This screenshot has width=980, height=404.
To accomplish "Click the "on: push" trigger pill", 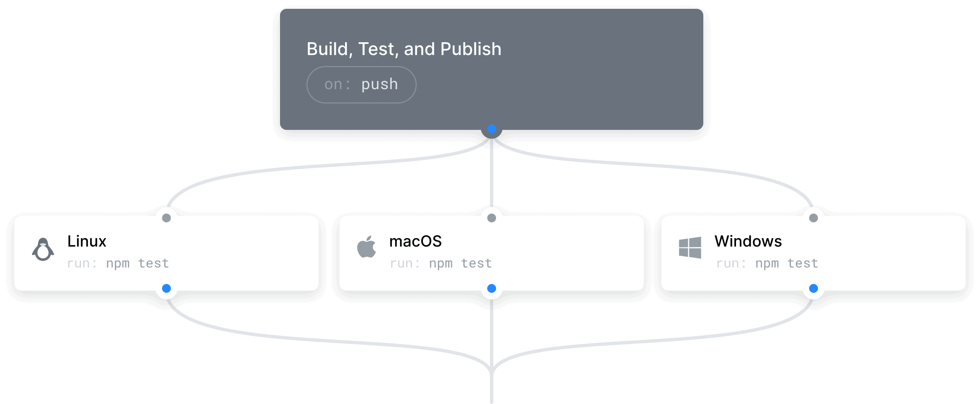I will 361,84.
